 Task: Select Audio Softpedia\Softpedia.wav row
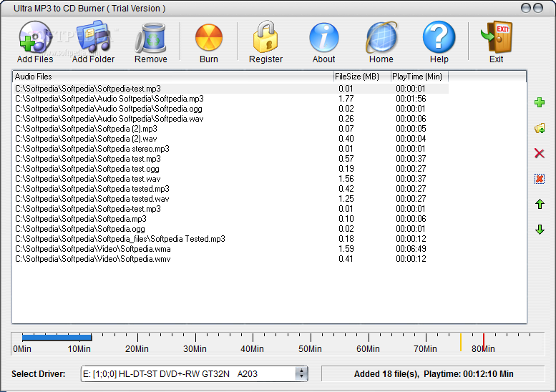231,119
